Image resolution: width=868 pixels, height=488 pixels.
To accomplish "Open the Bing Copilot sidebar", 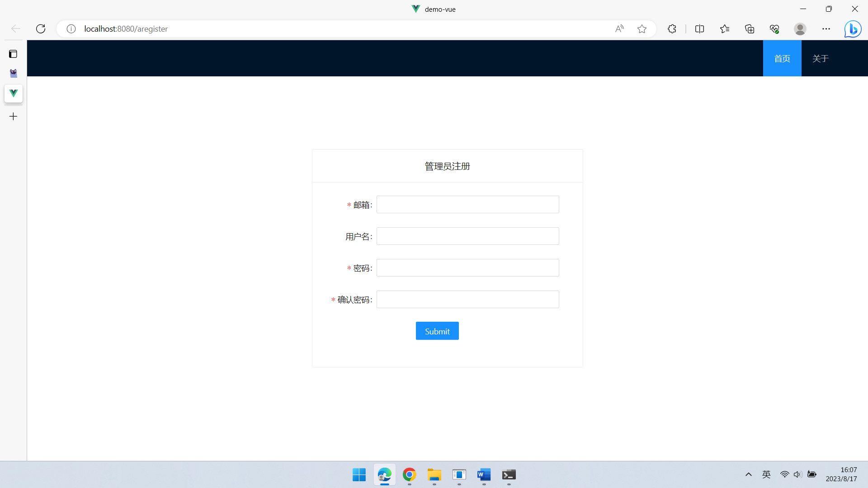I will pos(853,29).
